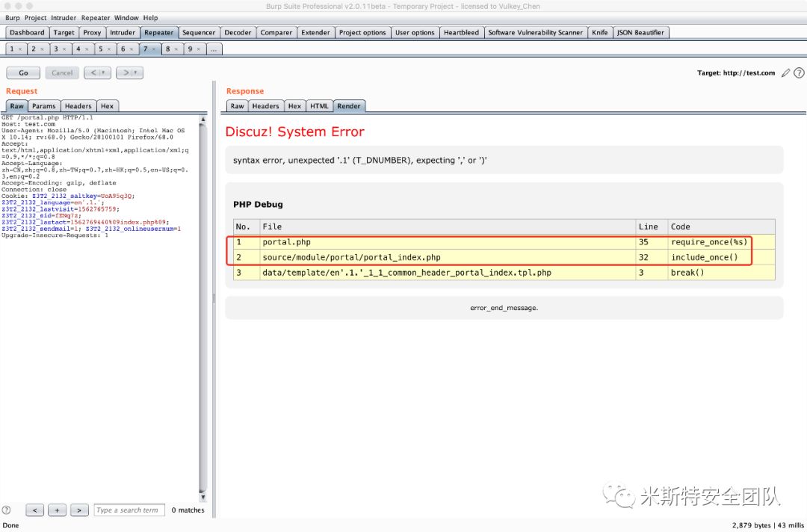Close Repeater tab 8 with its x
The image size is (807, 532).
tap(176, 49)
